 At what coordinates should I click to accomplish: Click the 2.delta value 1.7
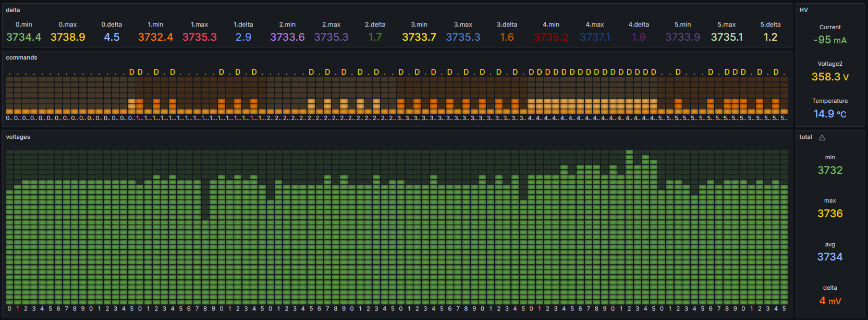pyautogui.click(x=375, y=37)
